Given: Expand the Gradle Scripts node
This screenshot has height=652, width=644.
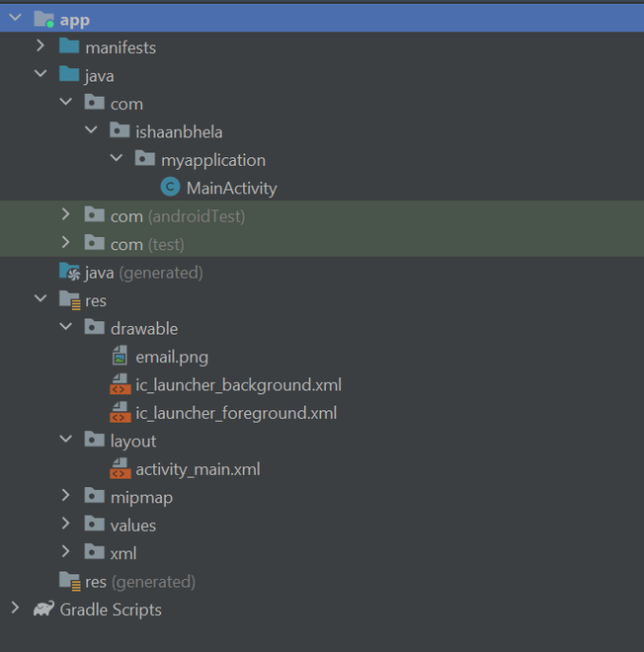Looking at the screenshot, I should point(15,610).
